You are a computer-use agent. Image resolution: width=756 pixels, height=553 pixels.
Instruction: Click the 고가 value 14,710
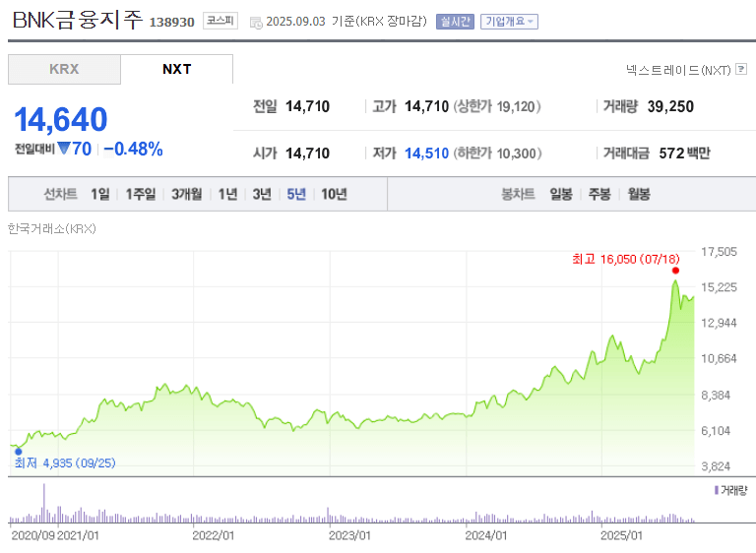(x=426, y=106)
